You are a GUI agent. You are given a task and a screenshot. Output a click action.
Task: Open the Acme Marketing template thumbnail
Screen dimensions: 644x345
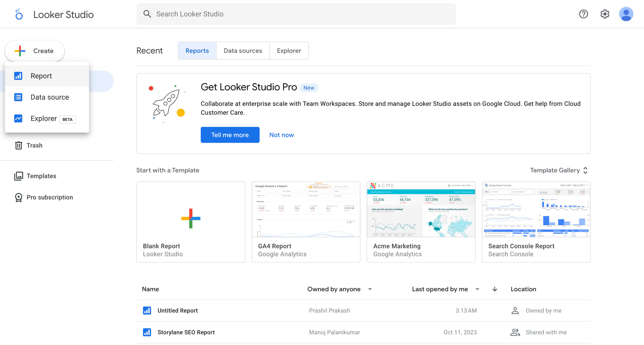click(x=421, y=209)
